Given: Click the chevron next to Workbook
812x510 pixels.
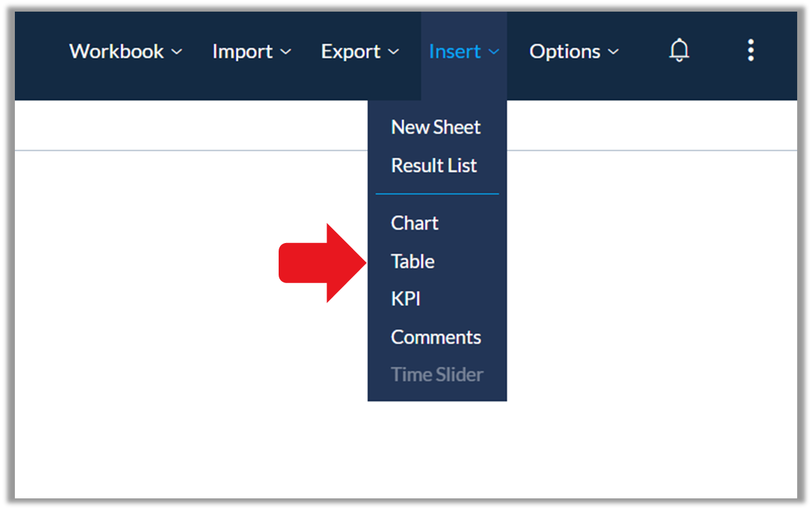Looking at the screenshot, I should [x=176, y=52].
